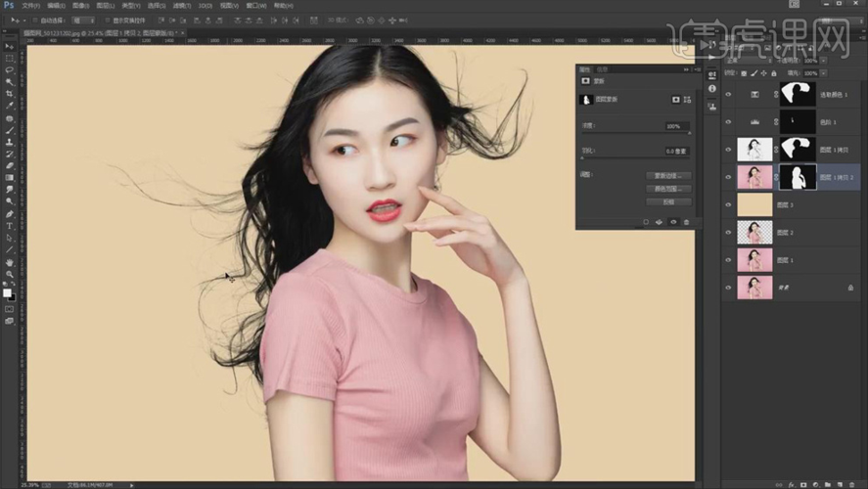Open the auto-select group/layer dropdown
This screenshot has width=868, height=489.
click(x=83, y=21)
